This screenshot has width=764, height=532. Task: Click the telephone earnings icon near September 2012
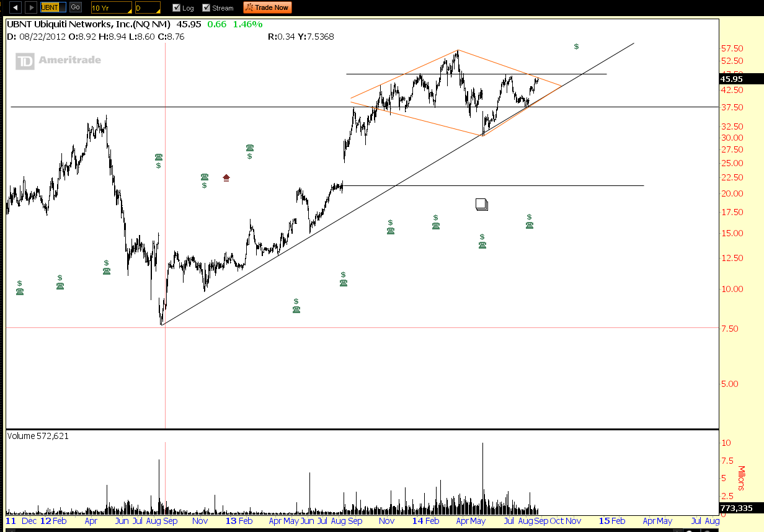tap(158, 157)
